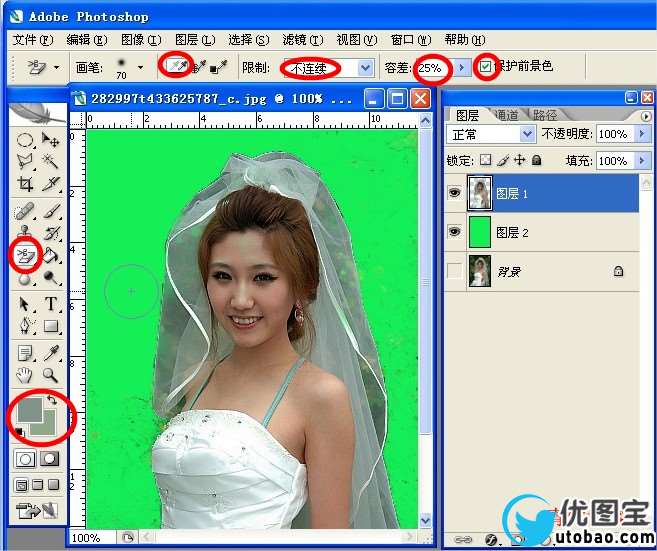Select the Clone Stamp tool

25,233
